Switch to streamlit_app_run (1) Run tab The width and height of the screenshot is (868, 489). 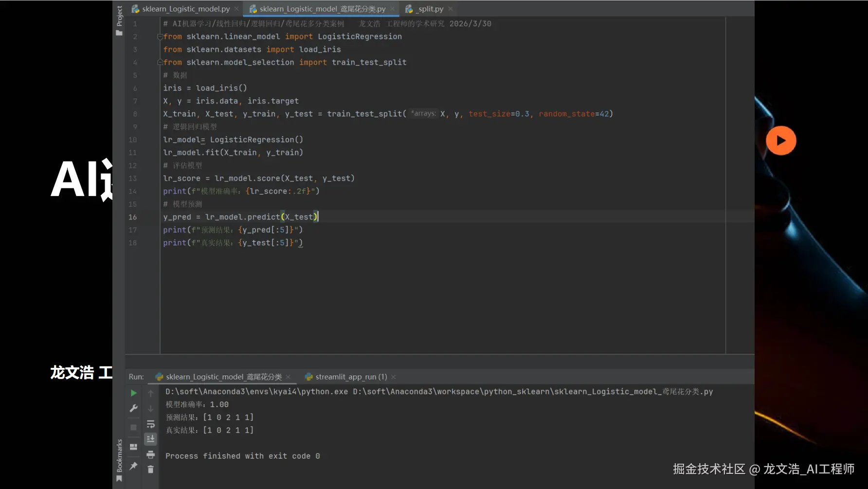pyautogui.click(x=351, y=377)
